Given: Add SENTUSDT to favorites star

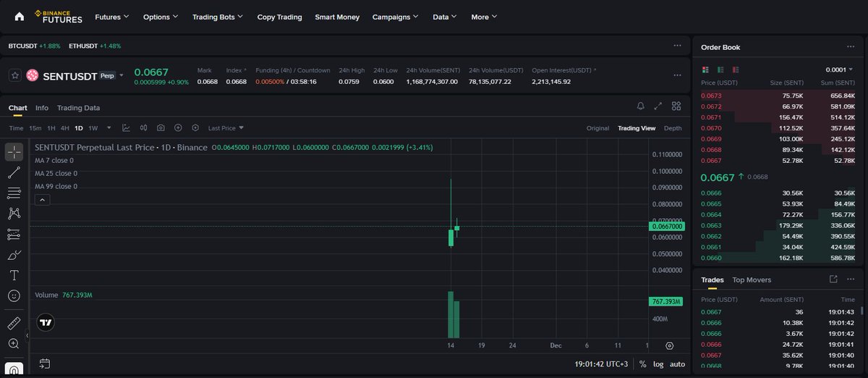Looking at the screenshot, I should click(x=14, y=75).
